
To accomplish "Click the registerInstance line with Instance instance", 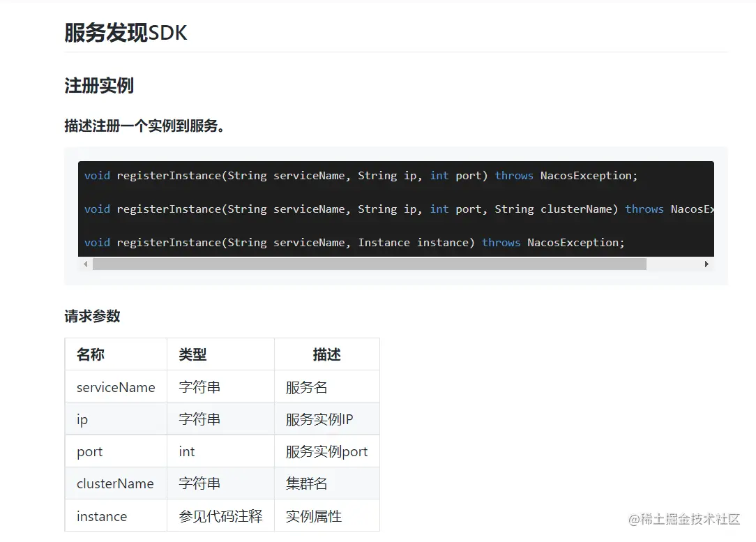I will tap(354, 243).
